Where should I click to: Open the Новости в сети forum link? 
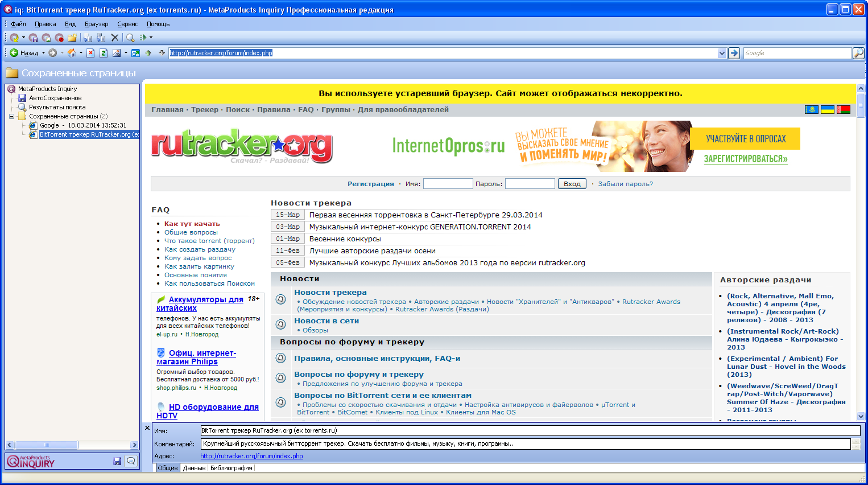click(x=326, y=320)
